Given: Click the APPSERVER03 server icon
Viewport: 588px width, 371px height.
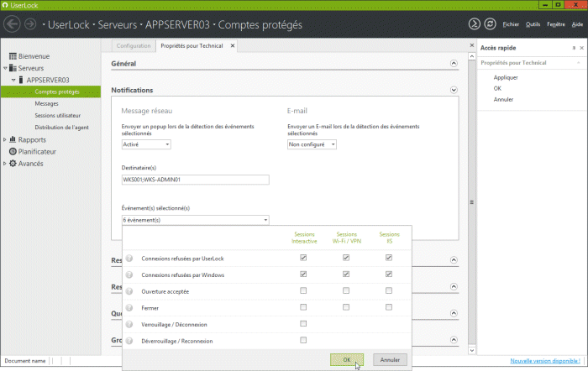Looking at the screenshot, I should (21, 80).
